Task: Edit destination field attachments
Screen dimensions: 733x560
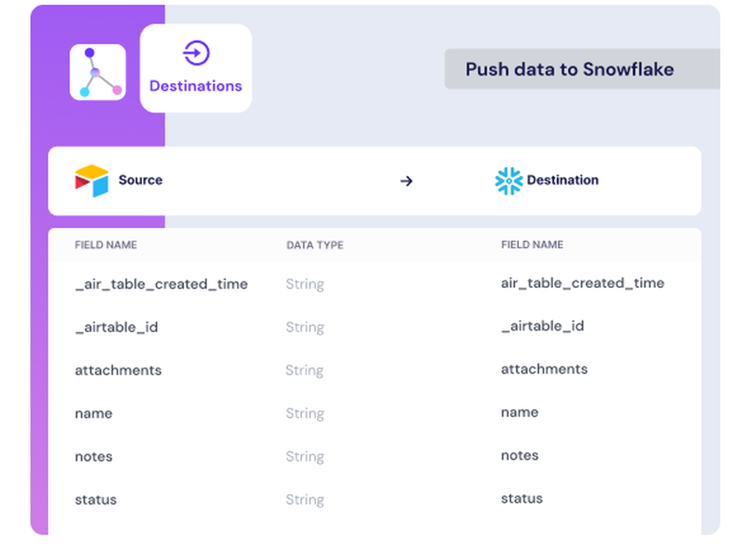Action: click(x=544, y=369)
